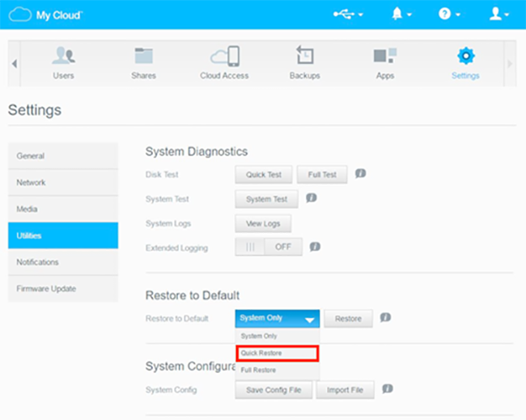The height and width of the screenshot is (420, 526).
Task: Click the System Test button
Action: coord(267,199)
